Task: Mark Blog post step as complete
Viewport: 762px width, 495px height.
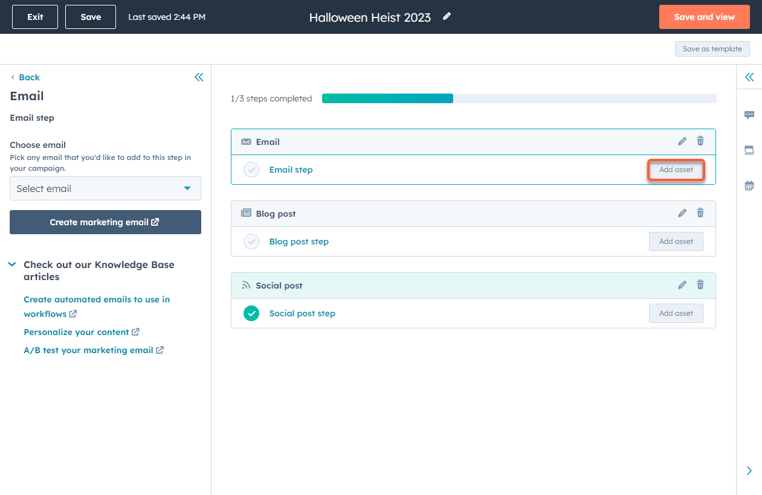Action: click(x=252, y=242)
